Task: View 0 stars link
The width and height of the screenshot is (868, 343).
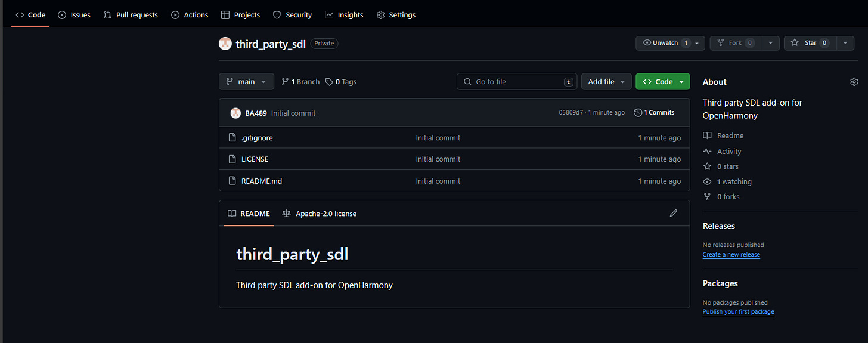Action: click(721, 166)
